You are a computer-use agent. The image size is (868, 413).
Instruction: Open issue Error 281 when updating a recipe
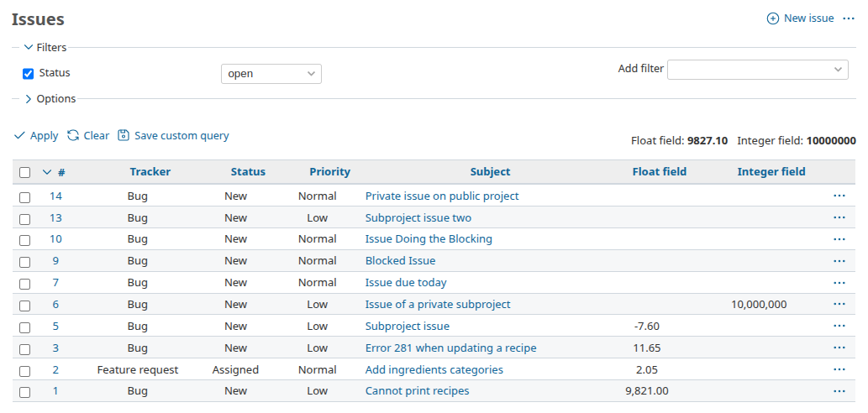[450, 348]
